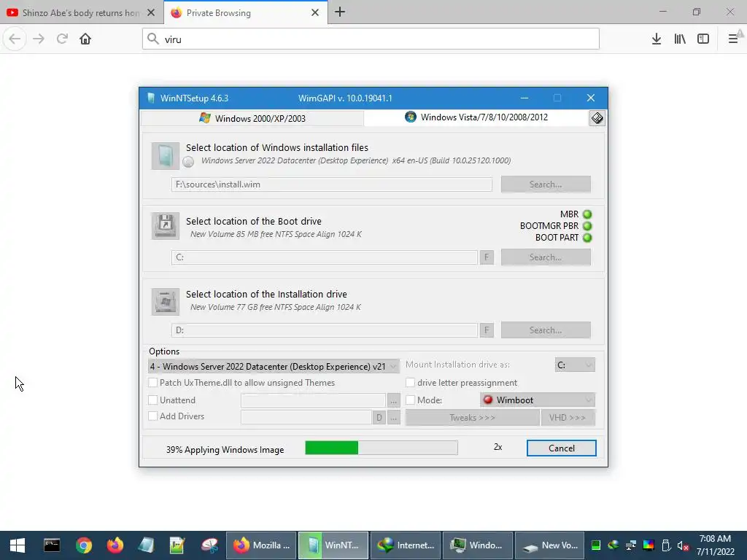Browse for Unattend file with ... button
Viewport: 747px width, 560px height.
[393, 400]
